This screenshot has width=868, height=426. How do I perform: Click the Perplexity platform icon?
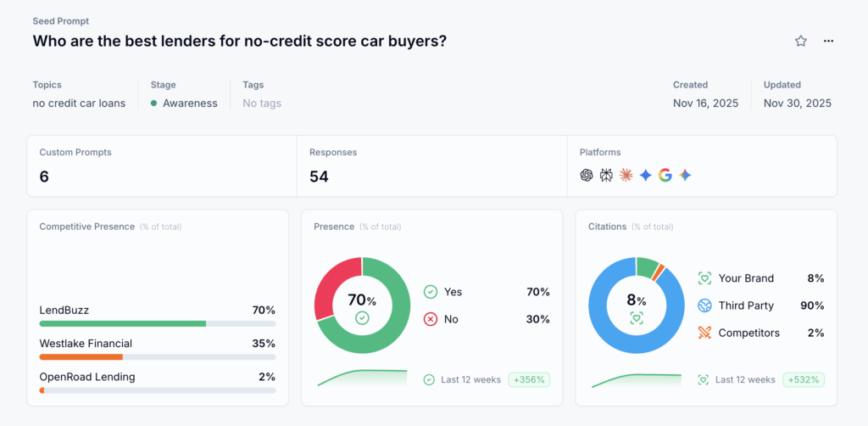tap(606, 175)
